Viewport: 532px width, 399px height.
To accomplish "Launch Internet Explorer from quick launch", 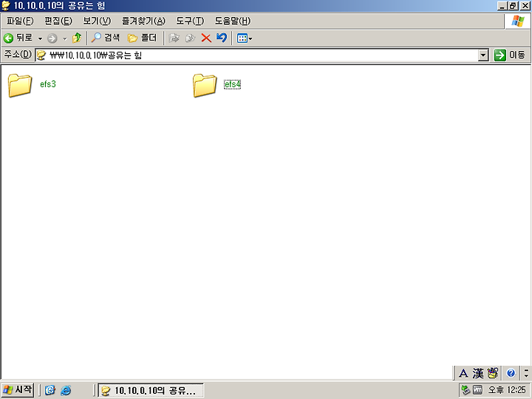I will point(66,390).
